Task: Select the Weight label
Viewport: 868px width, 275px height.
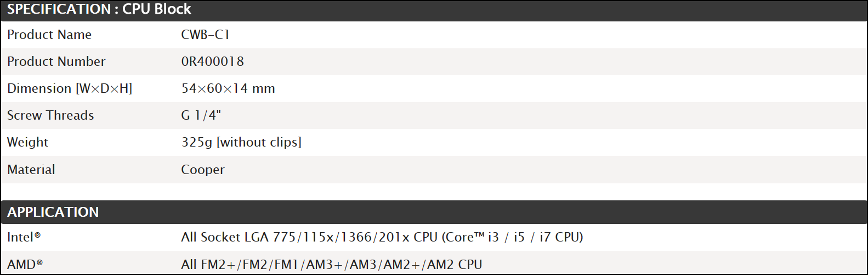Action: [27, 143]
